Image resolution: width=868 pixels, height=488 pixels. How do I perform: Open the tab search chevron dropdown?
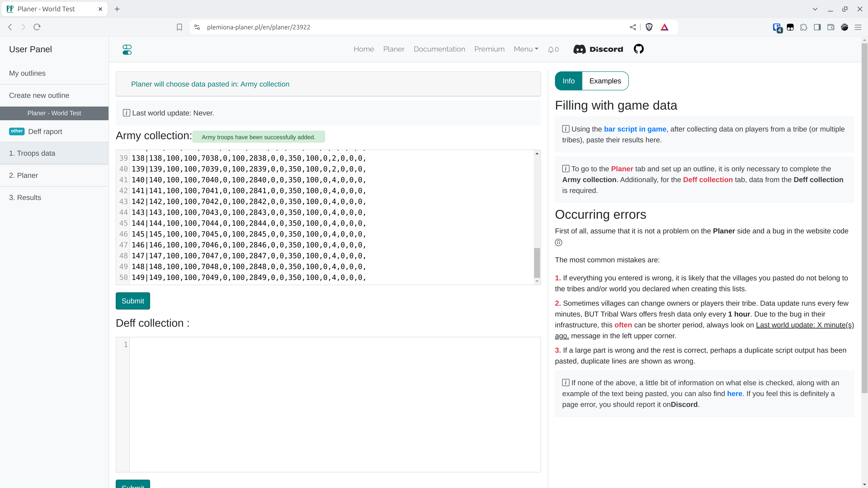pos(815,9)
